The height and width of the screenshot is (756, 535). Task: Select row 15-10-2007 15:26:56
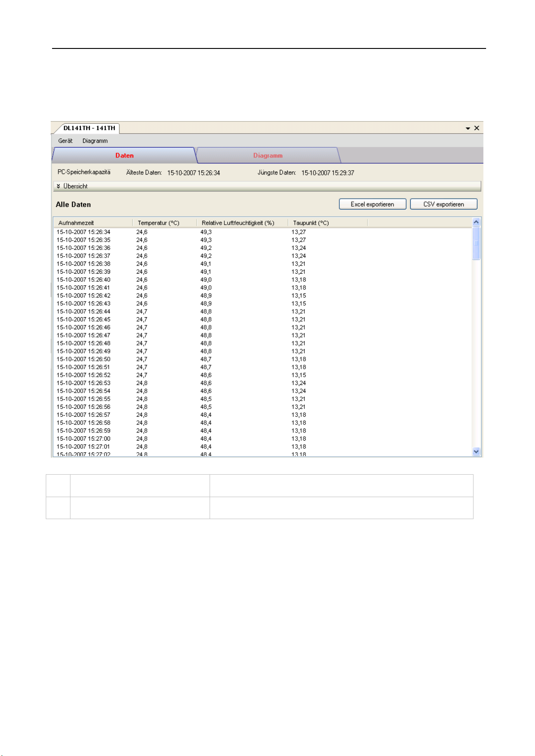pyautogui.click(x=263, y=407)
